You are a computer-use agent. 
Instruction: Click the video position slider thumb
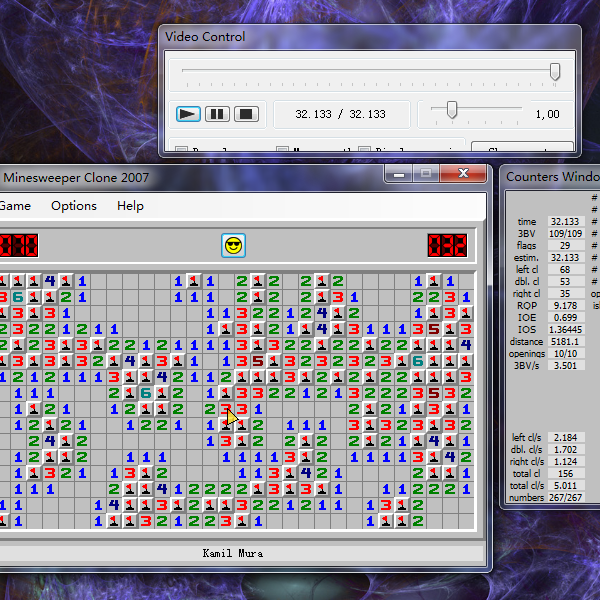tap(555, 71)
